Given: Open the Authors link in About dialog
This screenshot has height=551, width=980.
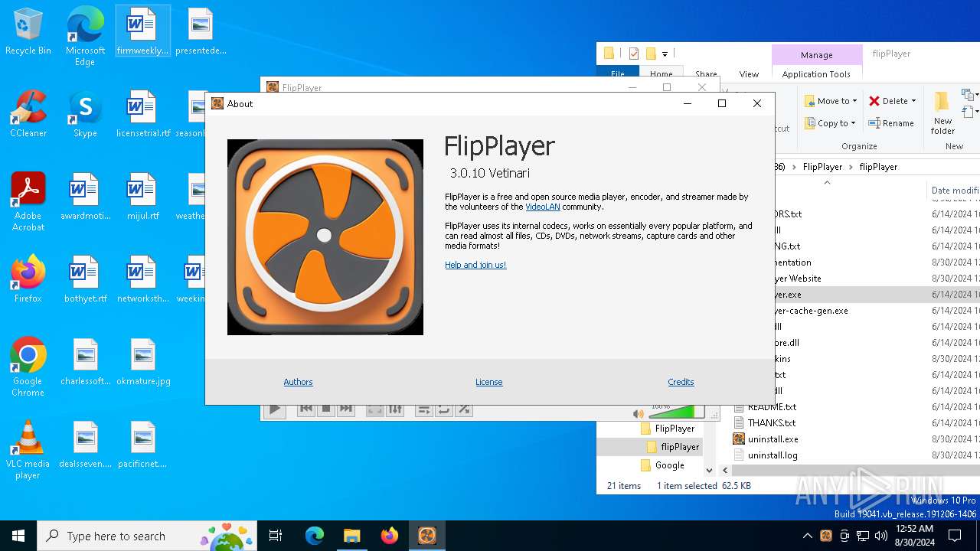Looking at the screenshot, I should click(x=298, y=382).
